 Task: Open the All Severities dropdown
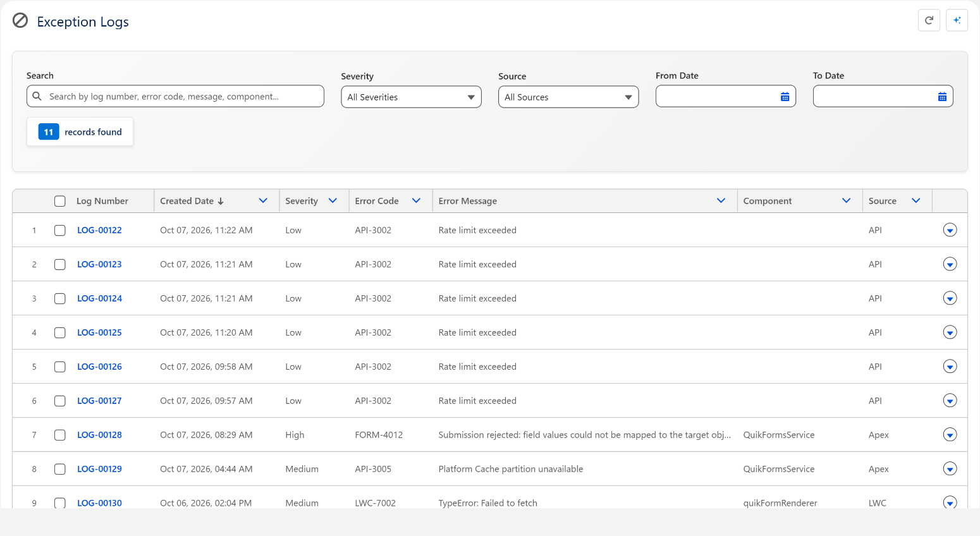click(411, 97)
